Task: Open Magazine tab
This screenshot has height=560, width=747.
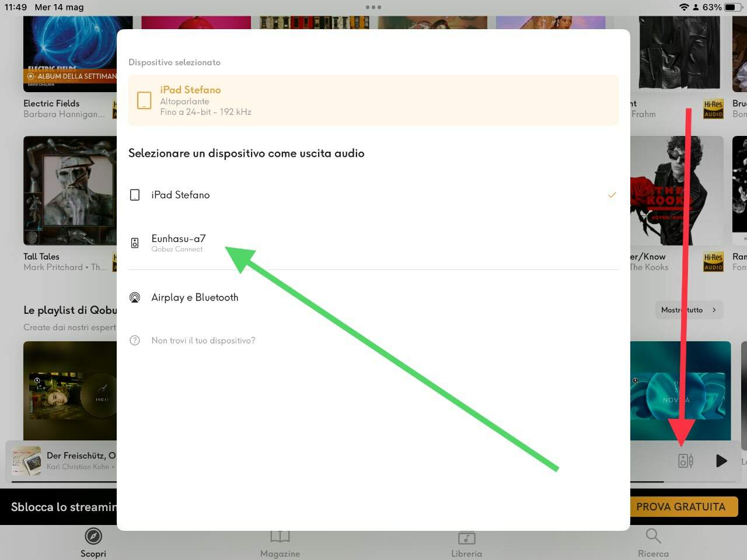Action: [x=280, y=542]
